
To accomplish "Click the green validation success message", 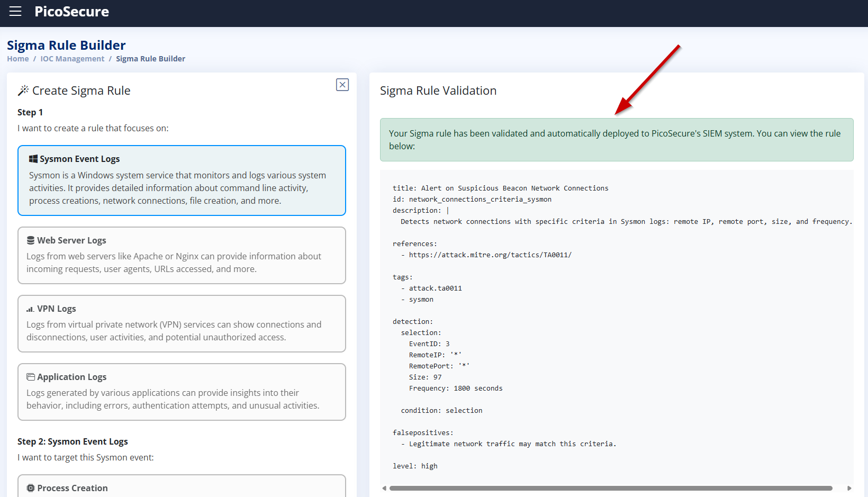I will 617,140.
